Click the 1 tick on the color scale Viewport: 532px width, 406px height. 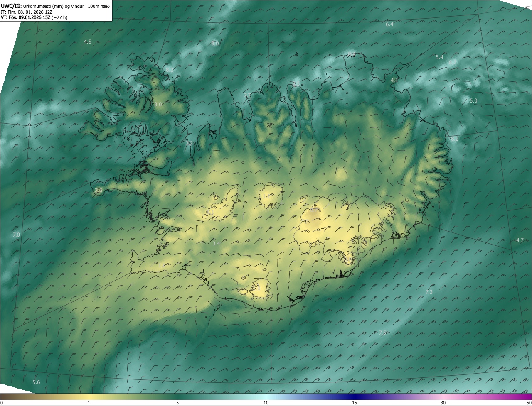89,403
